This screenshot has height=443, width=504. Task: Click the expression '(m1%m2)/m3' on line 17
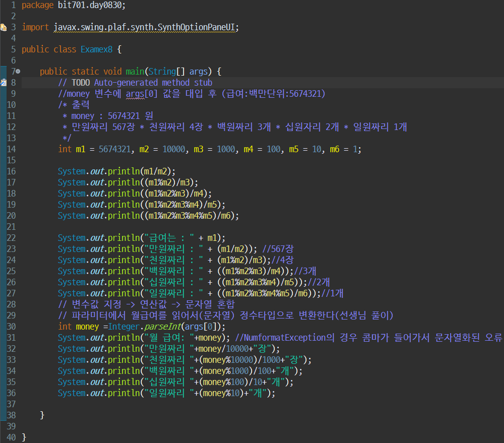[x=167, y=182]
